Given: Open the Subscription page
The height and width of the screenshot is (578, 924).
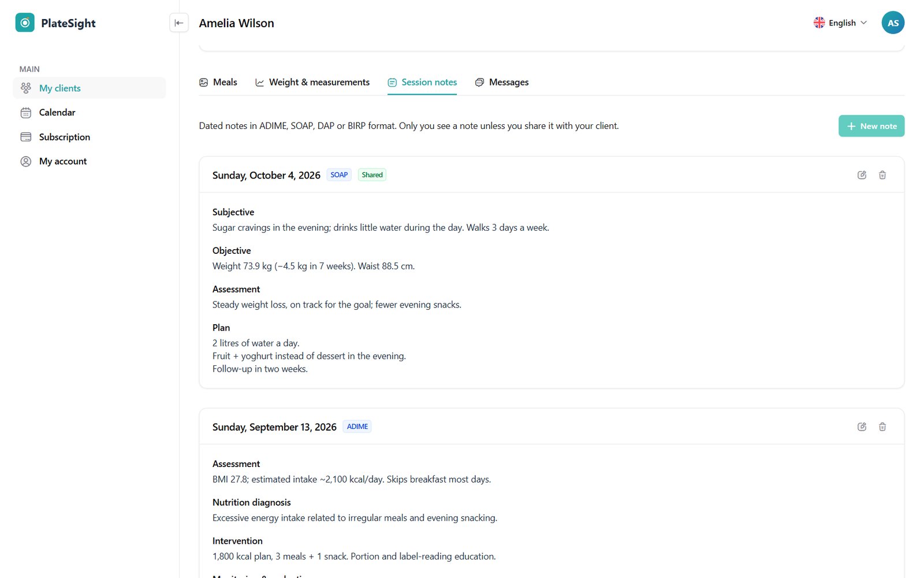Looking at the screenshot, I should pyautogui.click(x=90, y=137).
